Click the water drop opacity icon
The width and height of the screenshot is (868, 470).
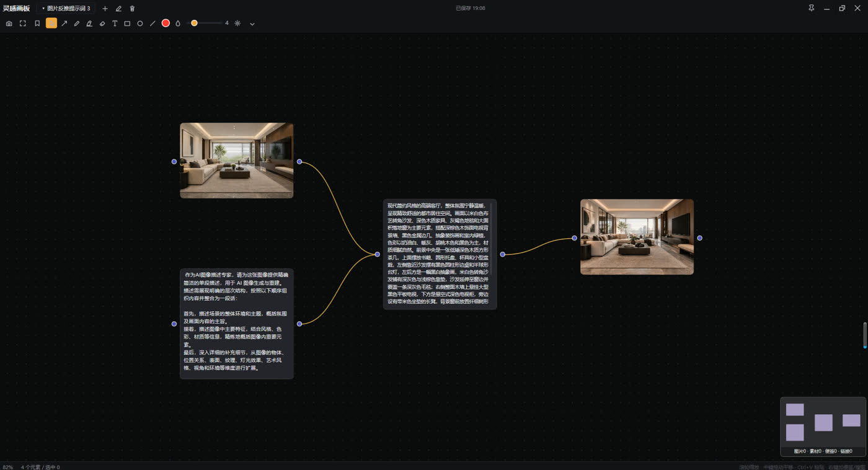[178, 24]
